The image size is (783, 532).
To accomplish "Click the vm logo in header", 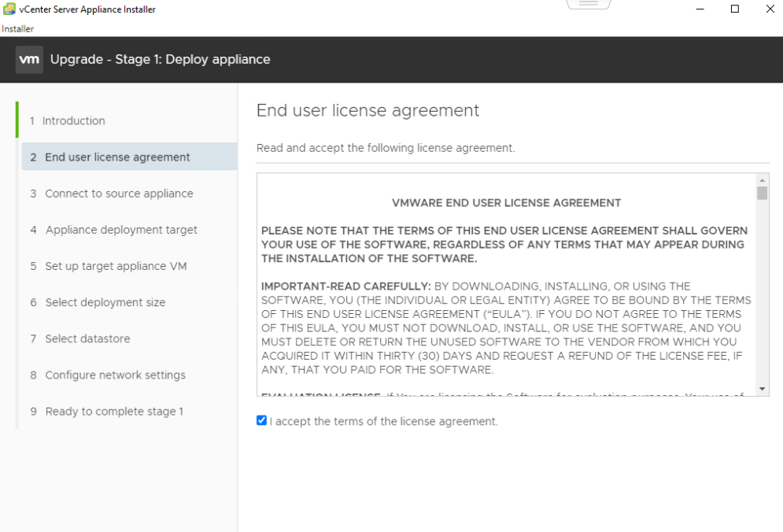I will tap(29, 60).
